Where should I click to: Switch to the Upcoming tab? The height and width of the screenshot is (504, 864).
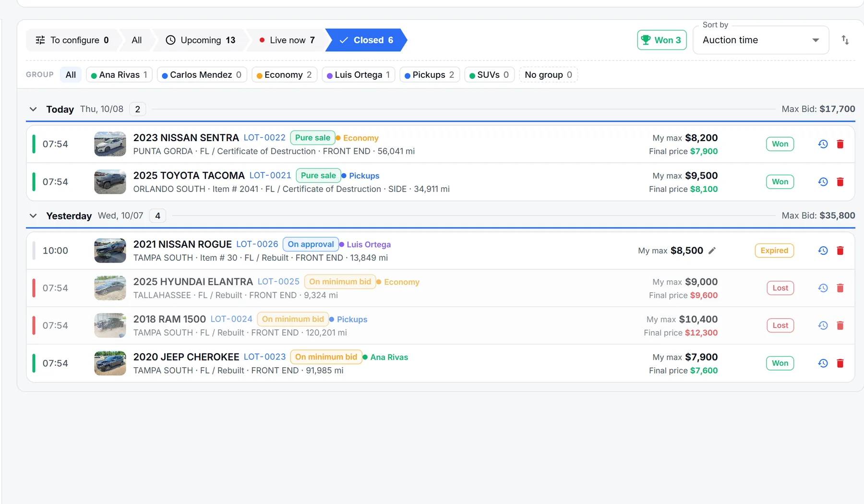(x=201, y=40)
